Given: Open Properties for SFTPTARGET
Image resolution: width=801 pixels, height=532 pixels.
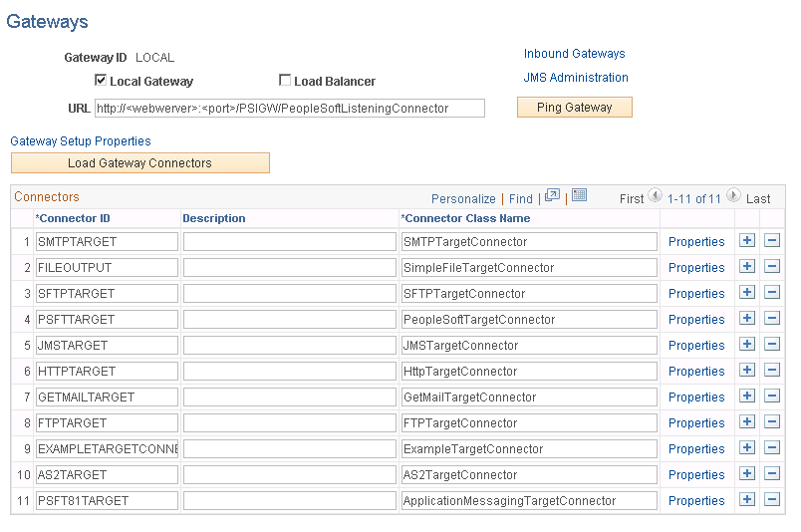Looking at the screenshot, I should 696,294.
